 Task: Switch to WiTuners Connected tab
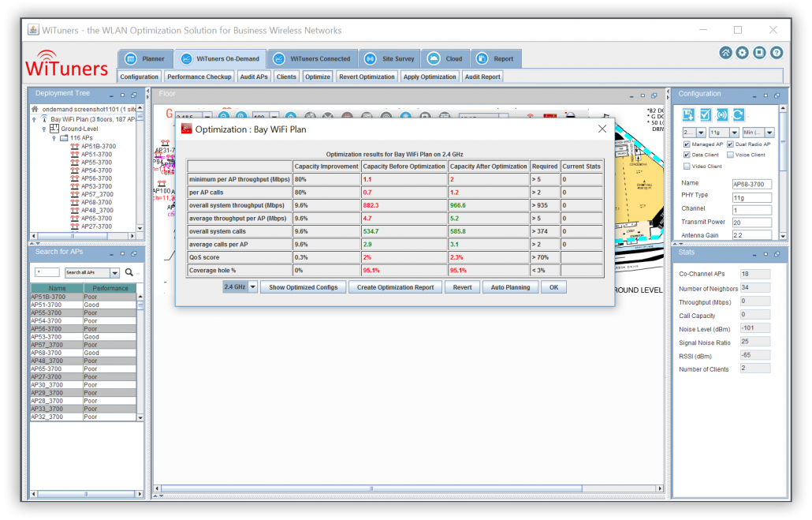pyautogui.click(x=312, y=58)
